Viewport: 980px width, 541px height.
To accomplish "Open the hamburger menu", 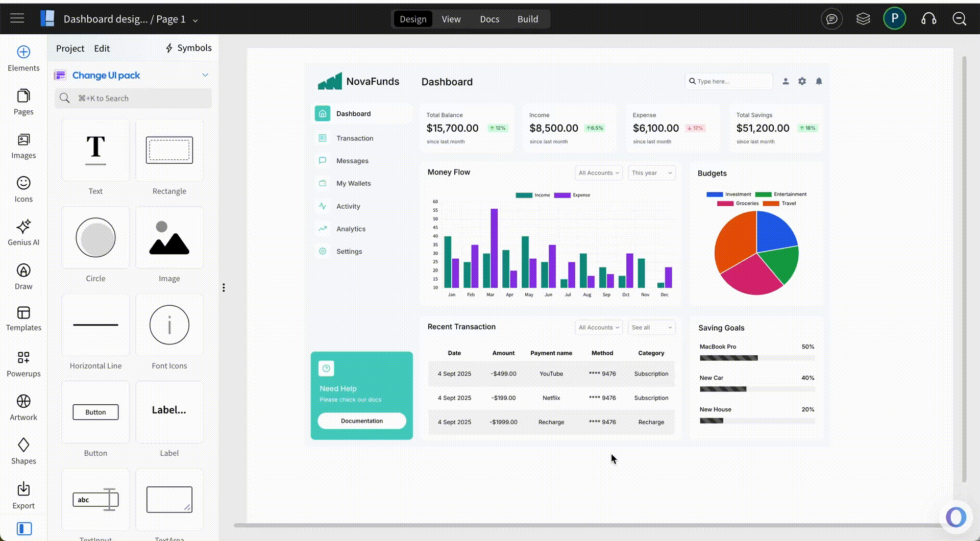I will 17,19.
